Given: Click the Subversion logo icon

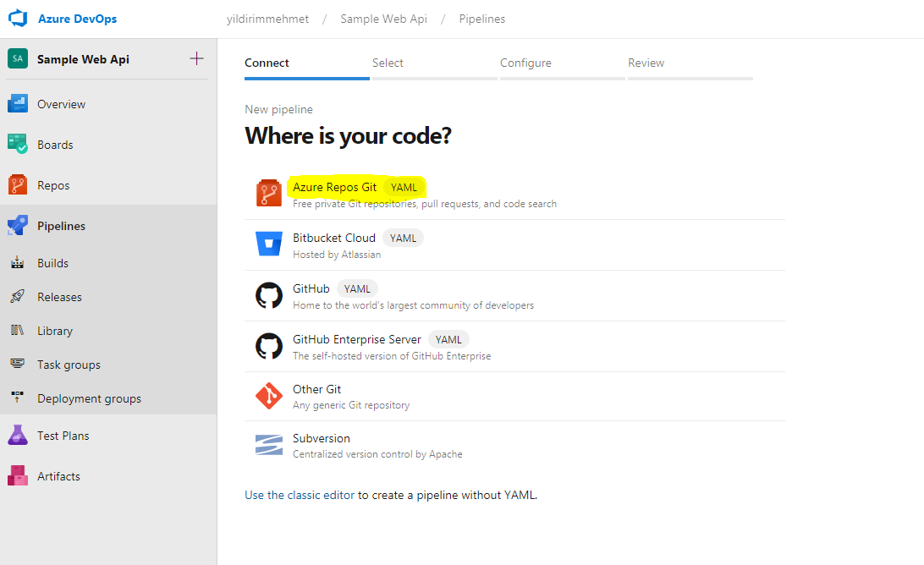Looking at the screenshot, I should pyautogui.click(x=269, y=446).
